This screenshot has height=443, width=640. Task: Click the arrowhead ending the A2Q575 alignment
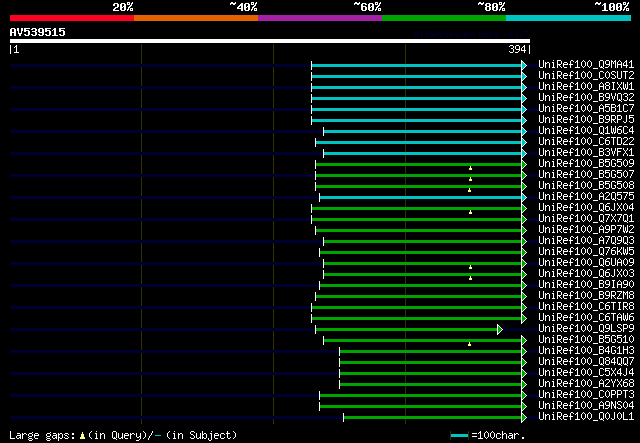[x=524, y=198]
